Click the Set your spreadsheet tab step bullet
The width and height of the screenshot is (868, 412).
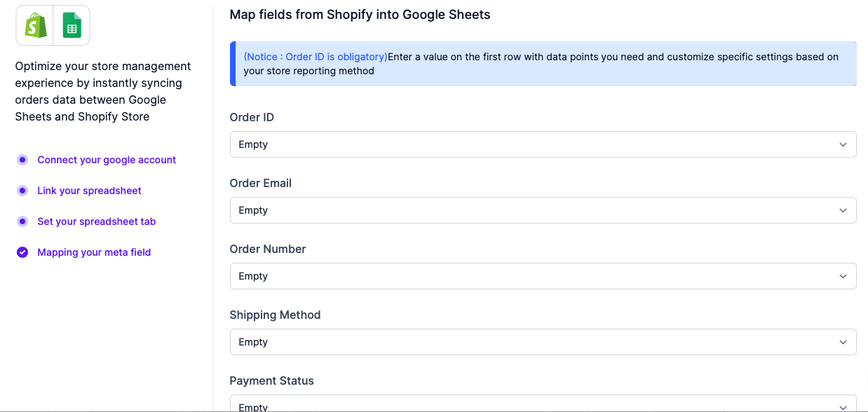22,221
